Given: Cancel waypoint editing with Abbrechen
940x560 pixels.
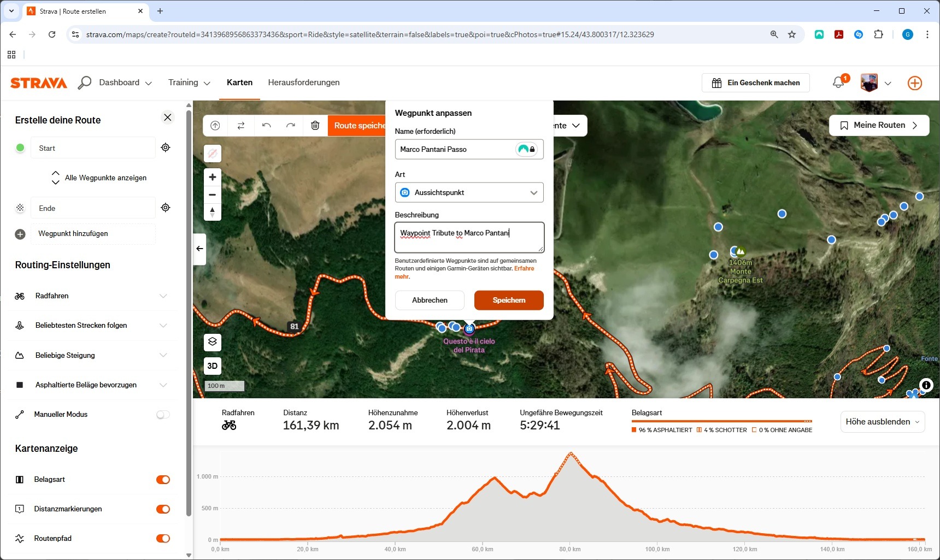Looking at the screenshot, I should pyautogui.click(x=430, y=300).
